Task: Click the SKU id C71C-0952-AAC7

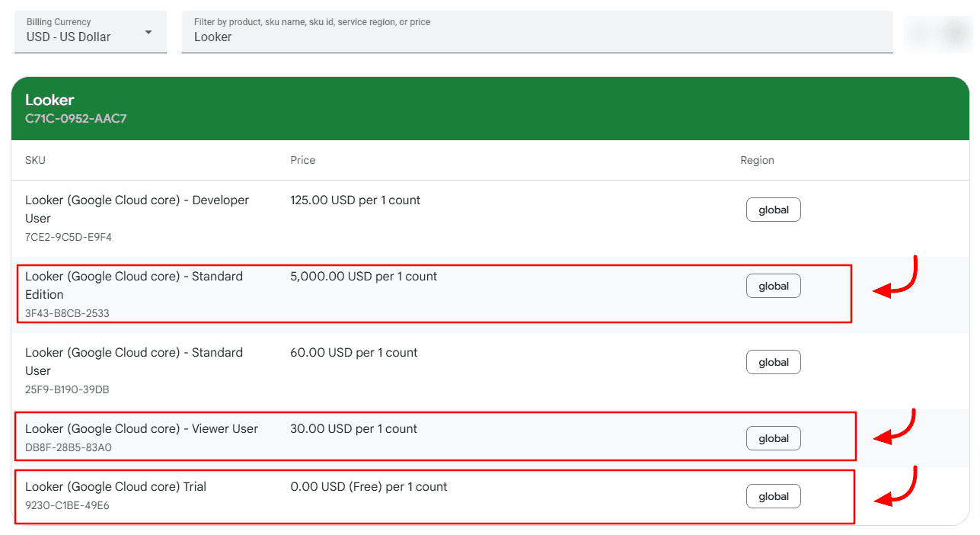Action: pyautogui.click(x=74, y=118)
